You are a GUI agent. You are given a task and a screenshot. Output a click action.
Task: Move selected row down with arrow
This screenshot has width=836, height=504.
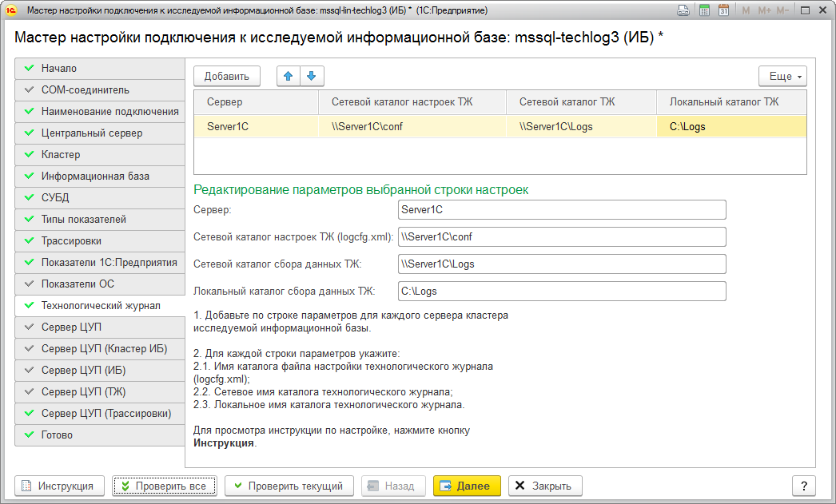pyautogui.click(x=312, y=76)
